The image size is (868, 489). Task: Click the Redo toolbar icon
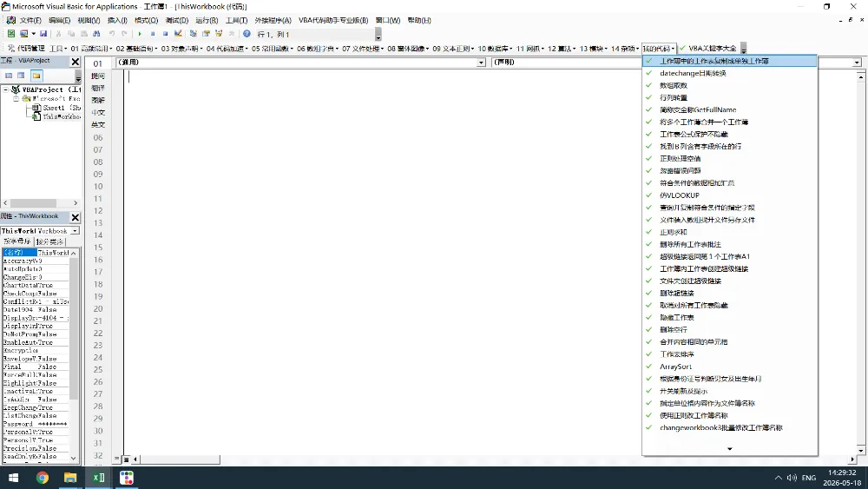tap(124, 34)
